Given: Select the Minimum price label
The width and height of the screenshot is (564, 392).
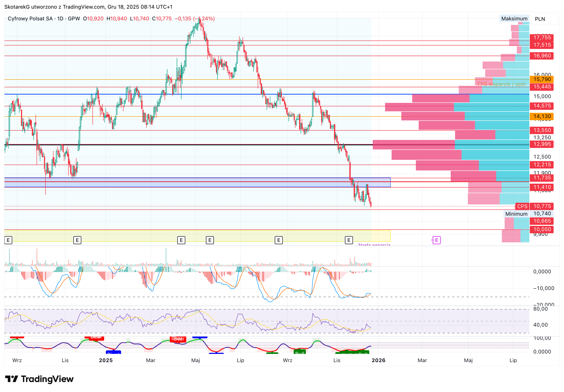Looking at the screenshot, I should (x=516, y=214).
